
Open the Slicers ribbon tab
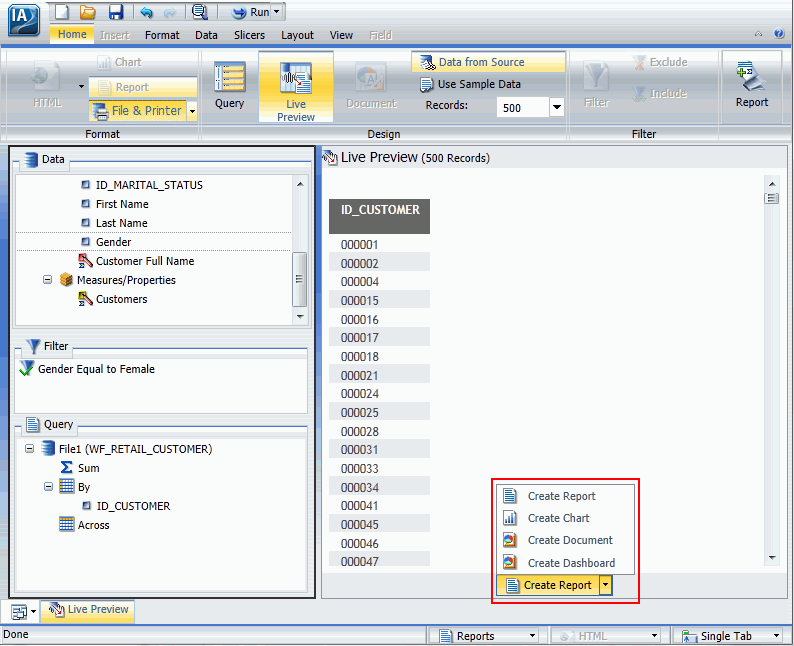249,35
